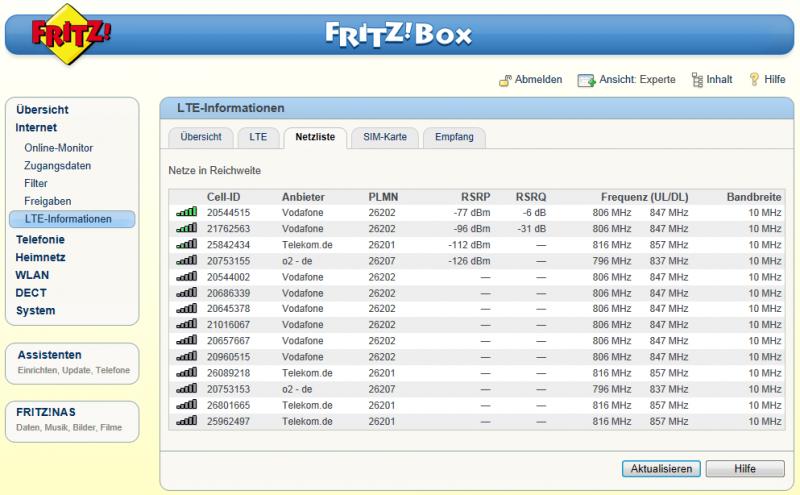Click the Inhalt link text

[719, 80]
